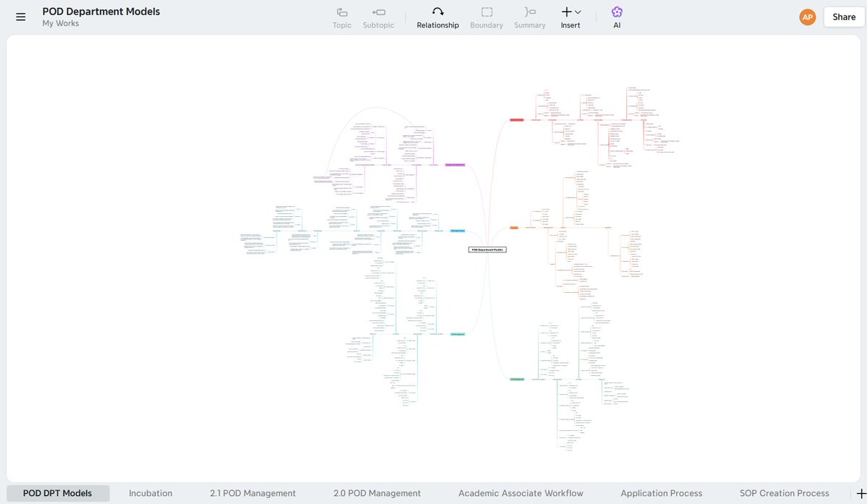Click the Boundary tool icon
867x504 pixels.
[x=486, y=17]
